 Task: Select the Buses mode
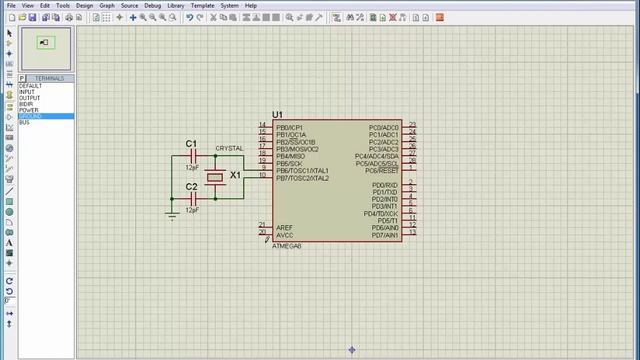(9, 84)
